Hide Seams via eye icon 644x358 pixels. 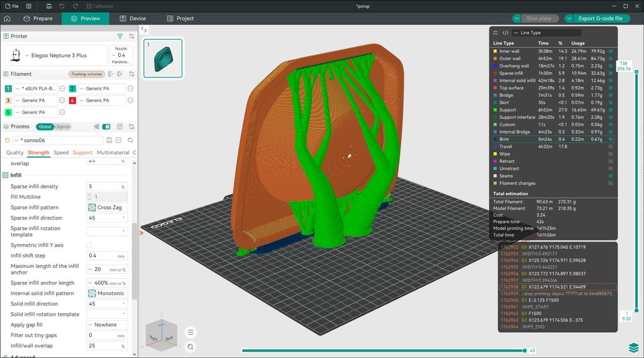point(611,176)
